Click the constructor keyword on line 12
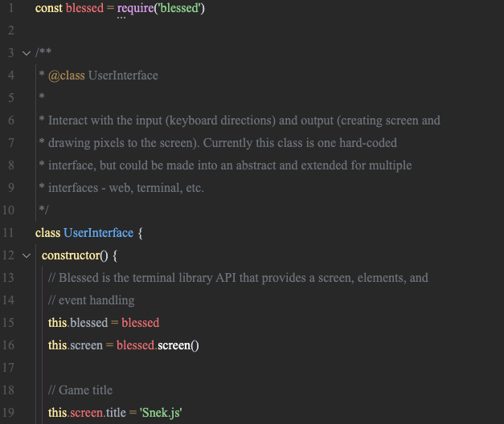 (x=71, y=255)
